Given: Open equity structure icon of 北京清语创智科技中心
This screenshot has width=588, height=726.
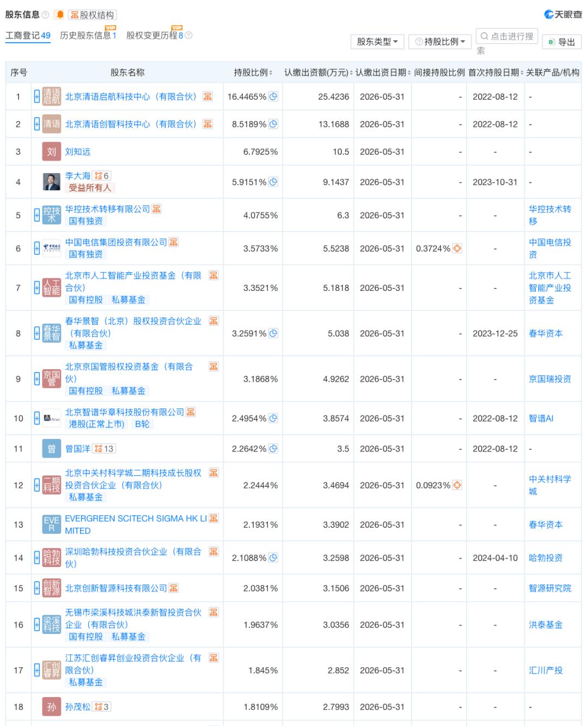Looking at the screenshot, I should tap(207, 124).
